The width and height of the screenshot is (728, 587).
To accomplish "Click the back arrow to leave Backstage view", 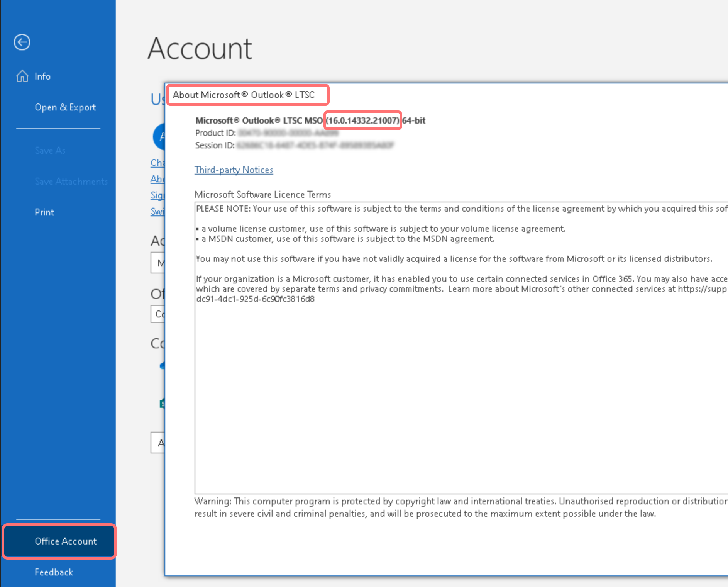I will (x=22, y=42).
